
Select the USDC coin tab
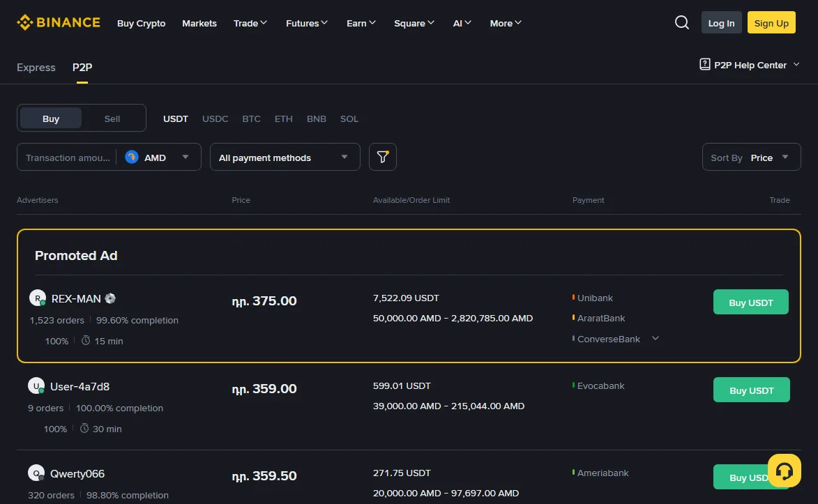pos(215,119)
